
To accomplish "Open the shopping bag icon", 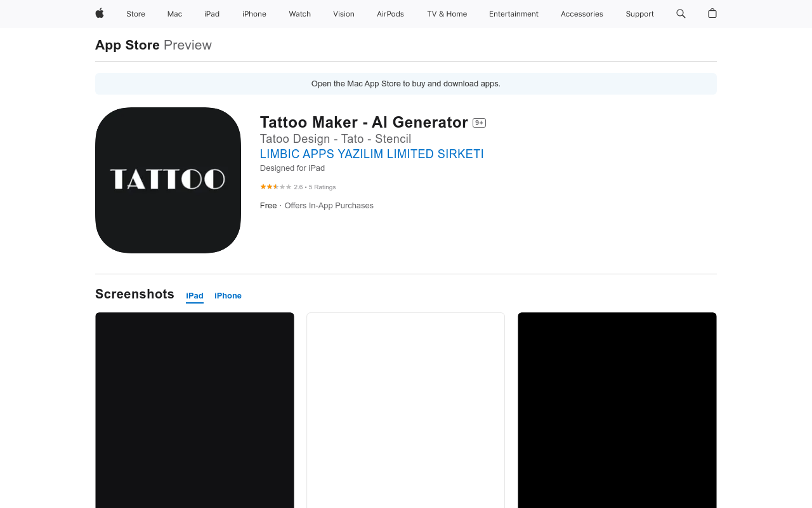I will pyautogui.click(x=712, y=13).
